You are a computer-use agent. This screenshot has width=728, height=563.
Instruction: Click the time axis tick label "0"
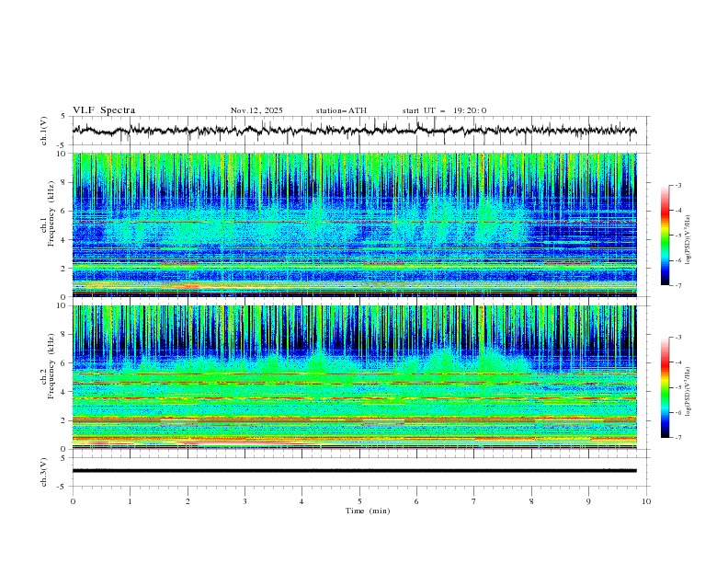[73, 501]
